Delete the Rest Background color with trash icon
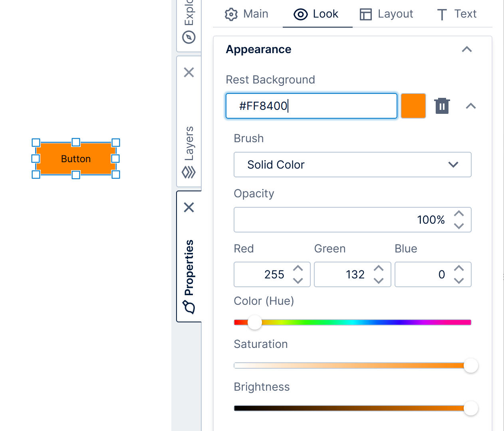This screenshot has height=431, width=504. (x=442, y=106)
